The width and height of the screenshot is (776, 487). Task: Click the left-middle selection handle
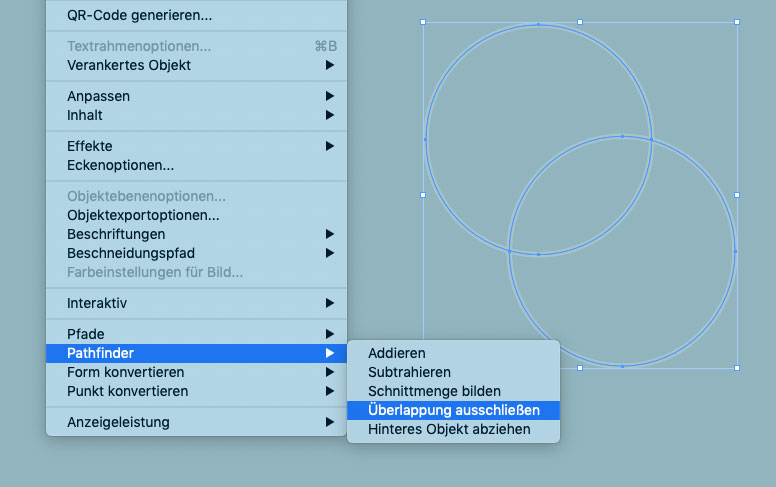423,195
